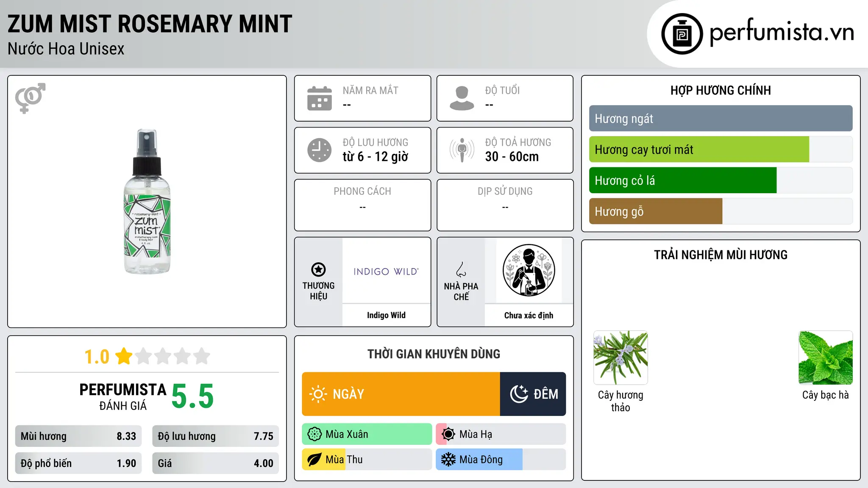Click the Mùa Xuân season bar

(367, 434)
